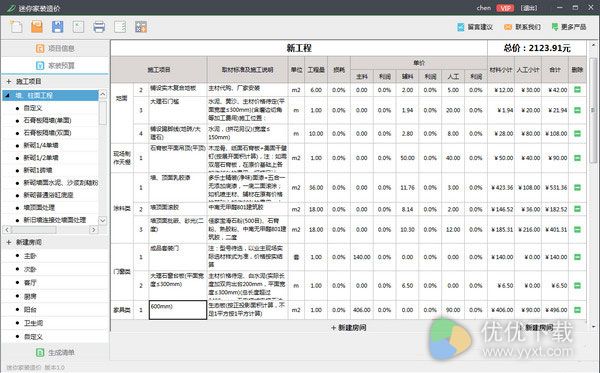
Task: Print the budget with the printer icon
Action: coord(99,27)
